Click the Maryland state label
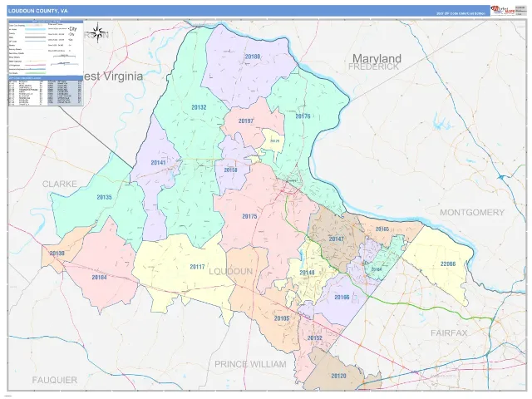This screenshot has height=399, width=532. point(377,58)
